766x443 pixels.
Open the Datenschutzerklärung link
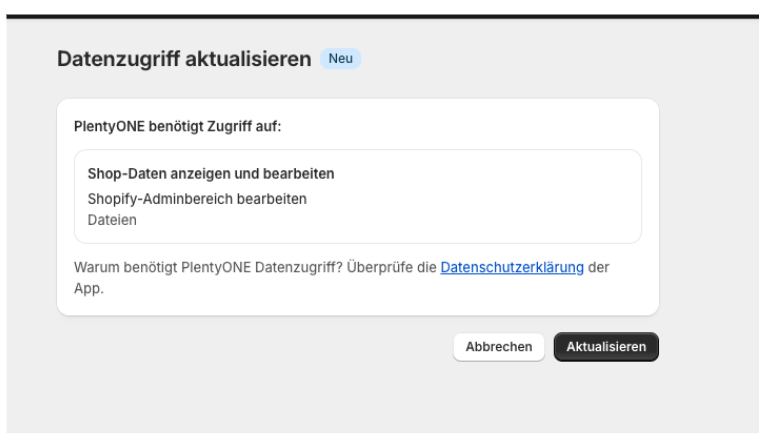coord(512,269)
